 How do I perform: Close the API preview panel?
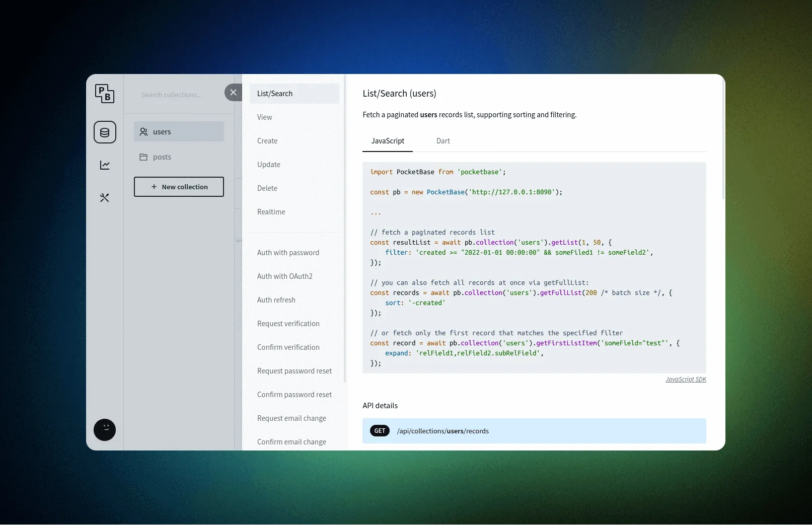coord(233,92)
